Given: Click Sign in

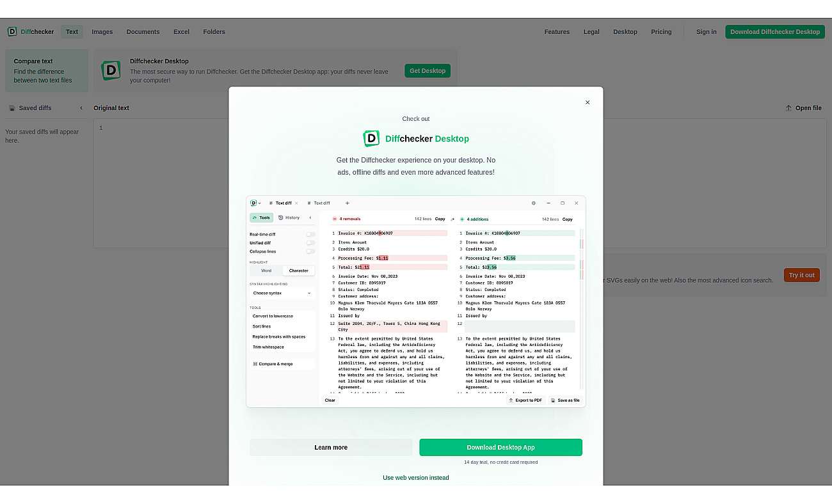Looking at the screenshot, I should click(x=707, y=31).
